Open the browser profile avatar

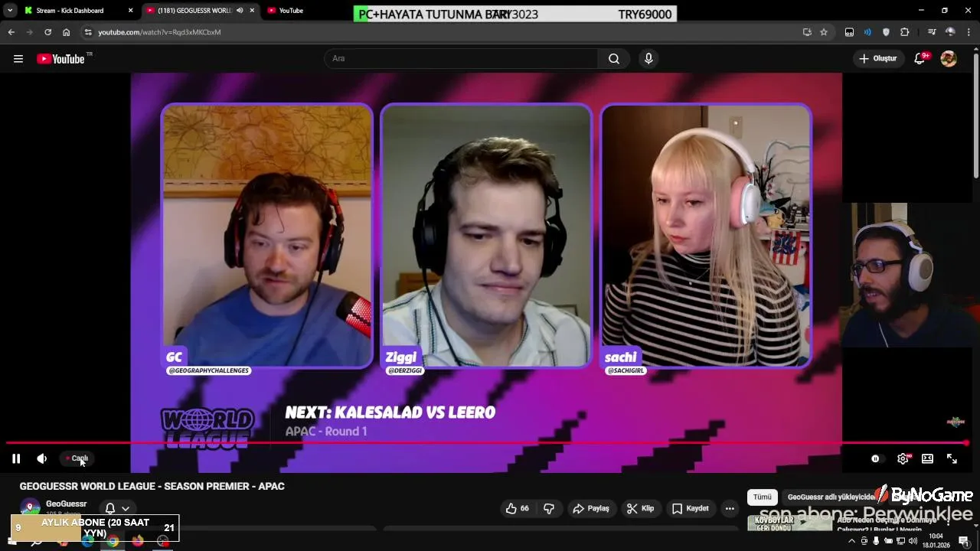point(950,32)
